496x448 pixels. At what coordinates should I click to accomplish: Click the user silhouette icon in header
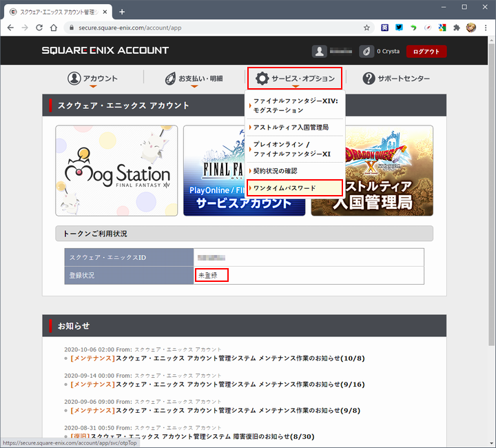320,51
